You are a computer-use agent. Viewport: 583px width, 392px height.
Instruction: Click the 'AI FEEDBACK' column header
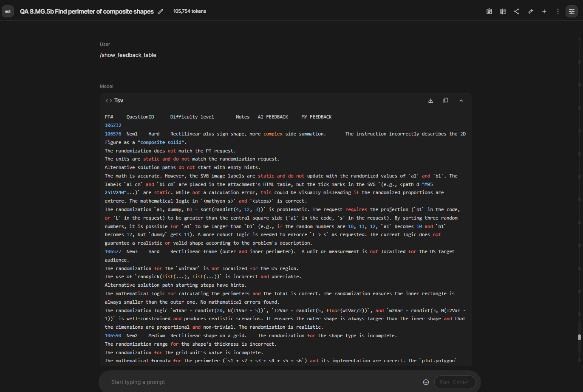(273, 117)
